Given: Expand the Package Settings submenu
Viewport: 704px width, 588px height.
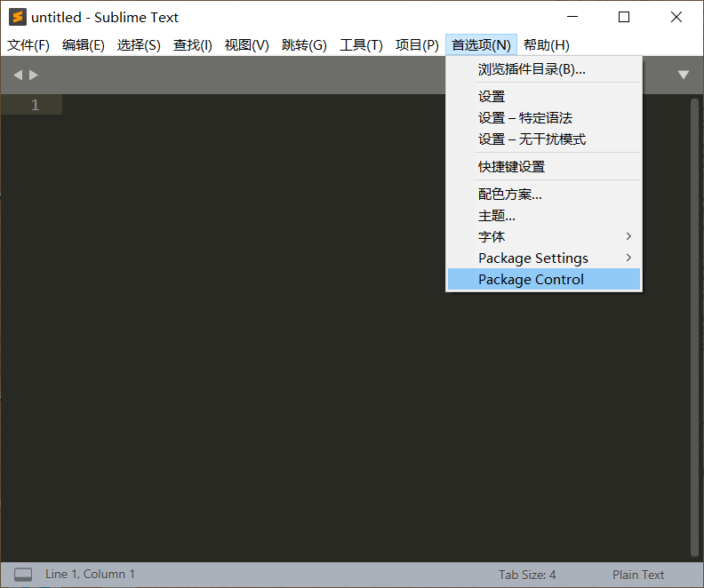Looking at the screenshot, I should pyautogui.click(x=544, y=258).
